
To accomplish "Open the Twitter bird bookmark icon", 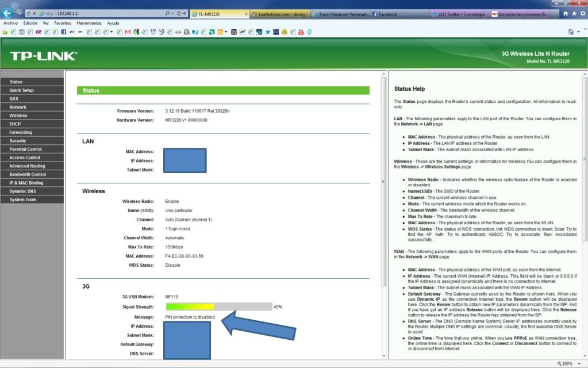I will point(267,32).
